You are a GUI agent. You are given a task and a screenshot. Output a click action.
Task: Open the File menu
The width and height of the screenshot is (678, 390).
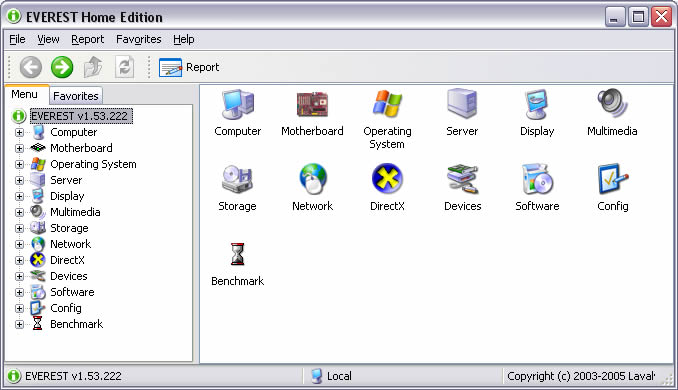tap(17, 39)
